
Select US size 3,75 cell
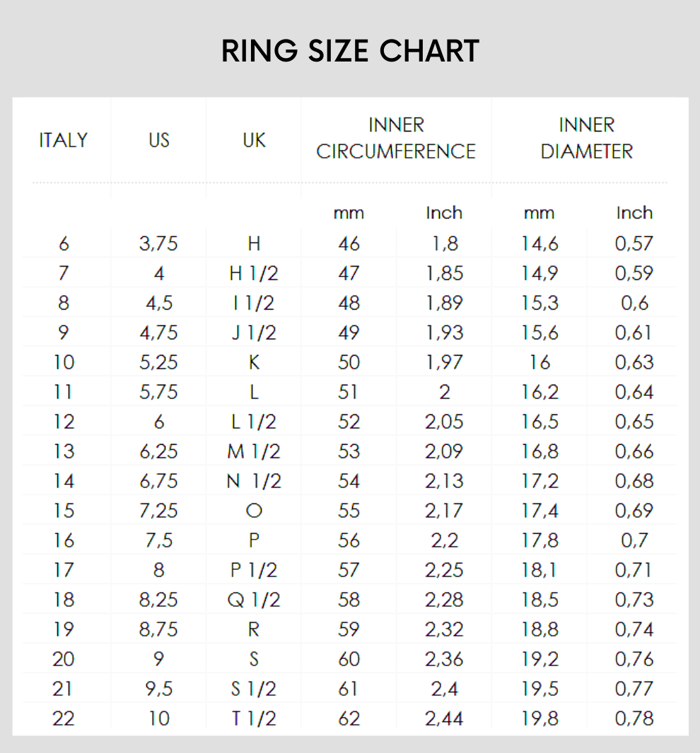coord(159,244)
